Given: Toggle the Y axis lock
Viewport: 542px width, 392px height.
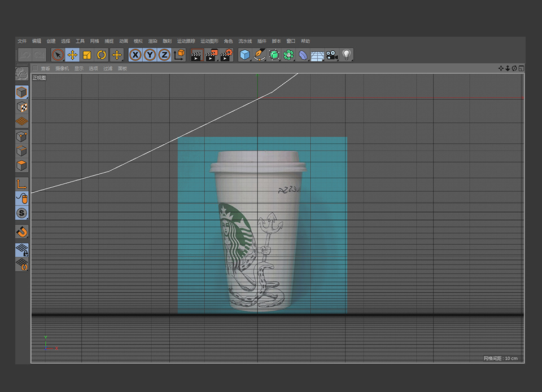Looking at the screenshot, I should coord(150,55).
